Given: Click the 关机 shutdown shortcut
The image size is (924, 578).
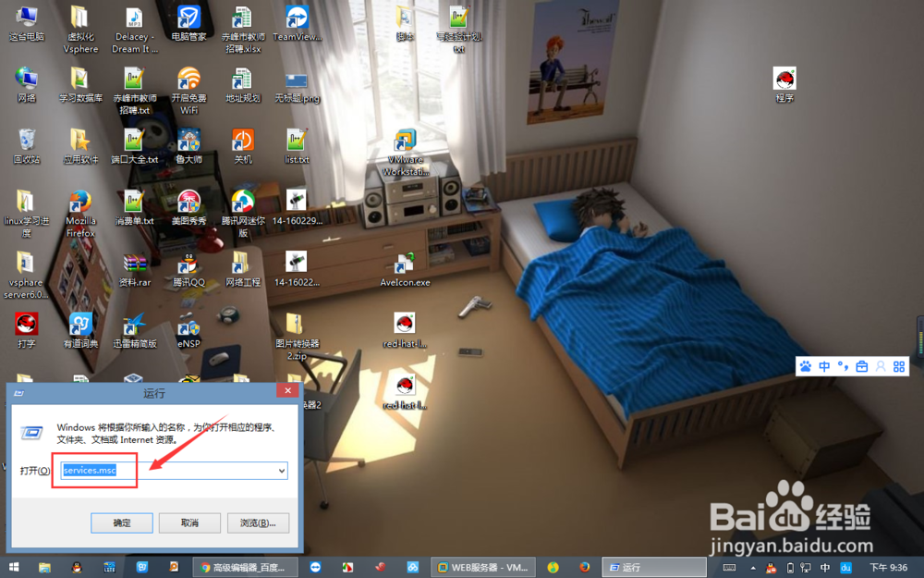Looking at the screenshot, I should pos(243,146).
